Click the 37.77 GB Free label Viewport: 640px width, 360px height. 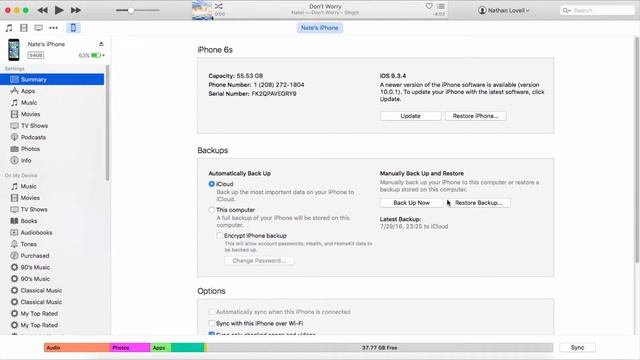380,348
